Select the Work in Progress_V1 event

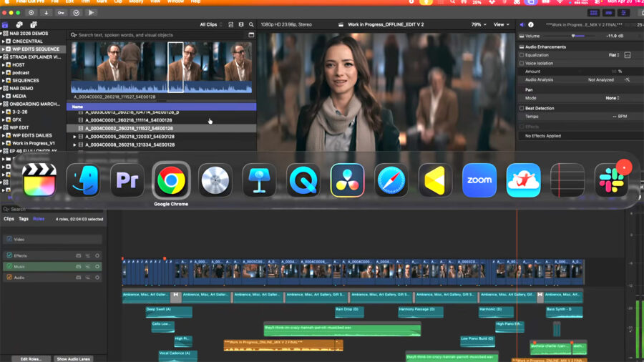33,143
